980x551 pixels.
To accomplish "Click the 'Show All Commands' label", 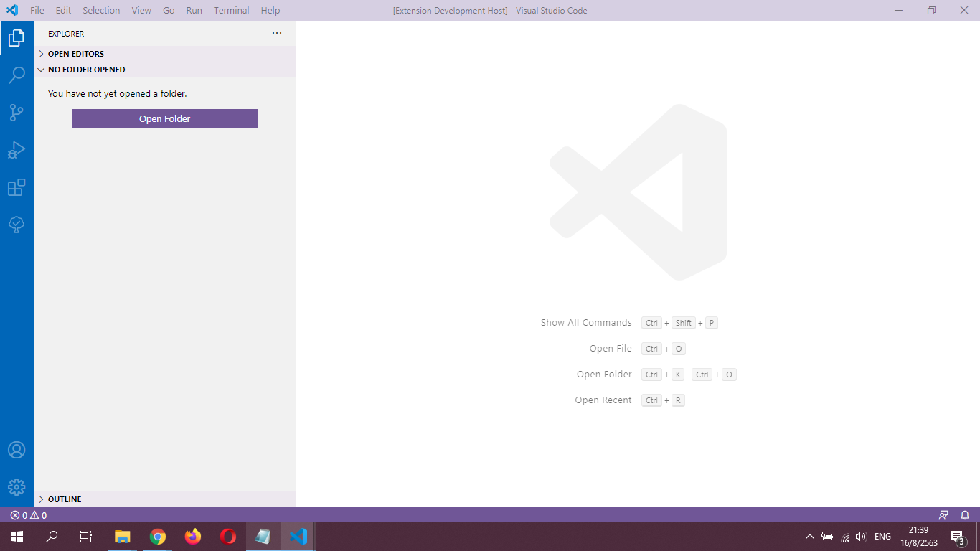I will click(x=586, y=323).
